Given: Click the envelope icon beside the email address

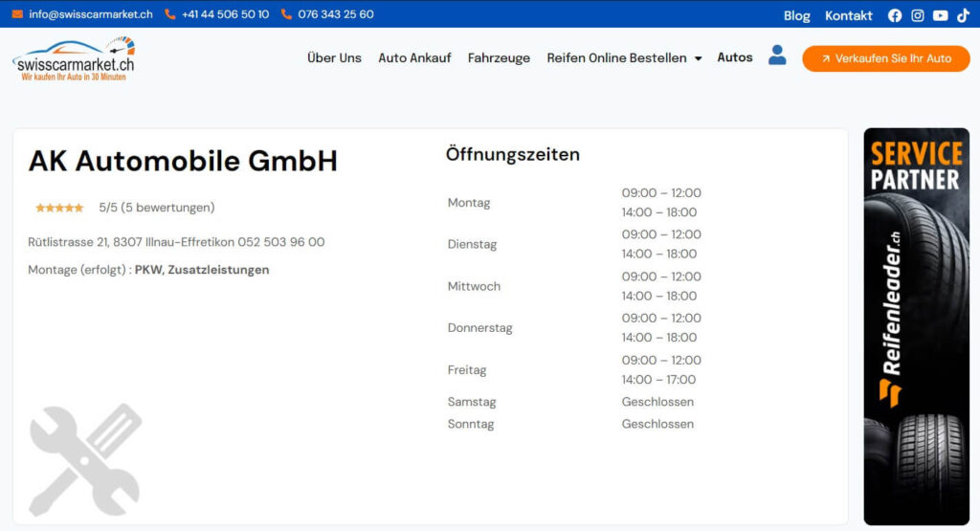Looking at the screenshot, I should click(x=17, y=14).
